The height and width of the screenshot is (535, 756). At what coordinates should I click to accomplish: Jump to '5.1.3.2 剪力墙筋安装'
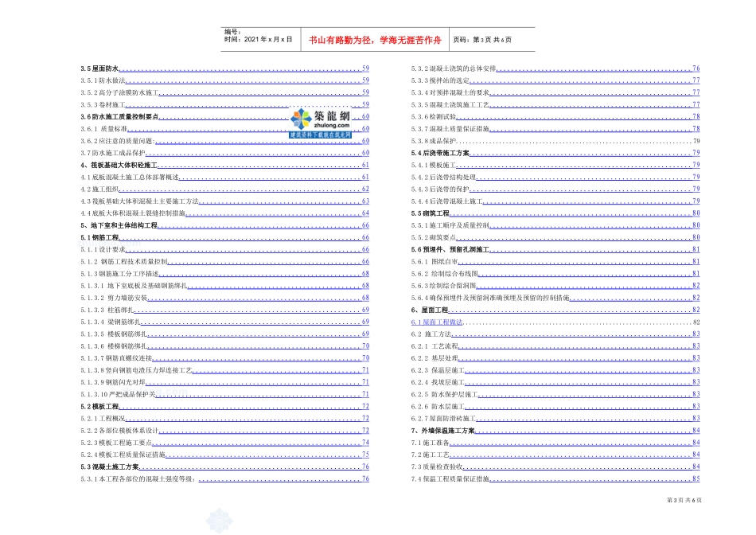tap(224, 298)
